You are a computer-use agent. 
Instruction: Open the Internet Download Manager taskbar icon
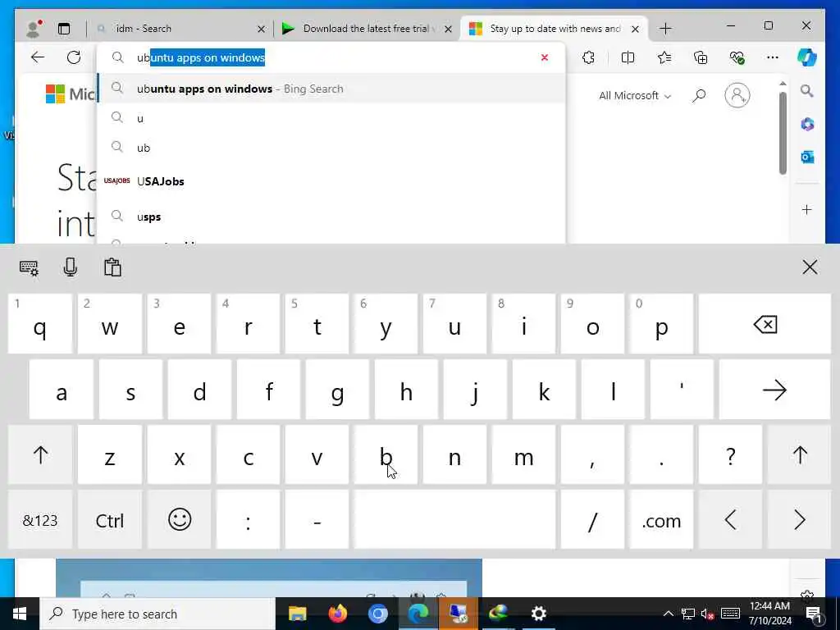point(498,614)
